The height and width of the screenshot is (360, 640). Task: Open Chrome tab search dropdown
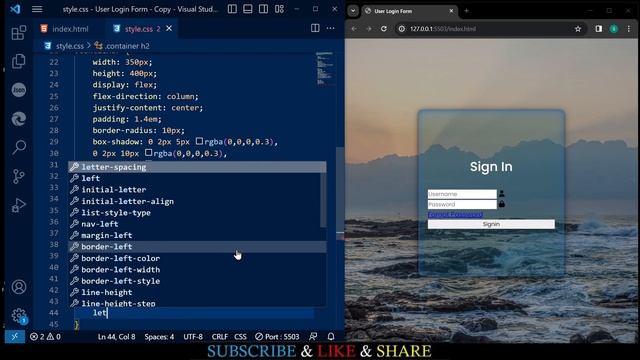click(x=353, y=11)
